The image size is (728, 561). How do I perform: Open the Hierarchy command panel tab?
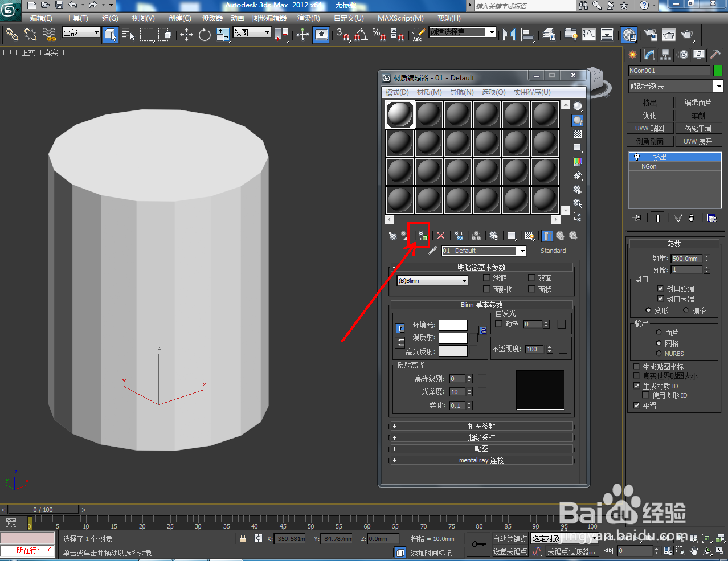click(x=666, y=55)
